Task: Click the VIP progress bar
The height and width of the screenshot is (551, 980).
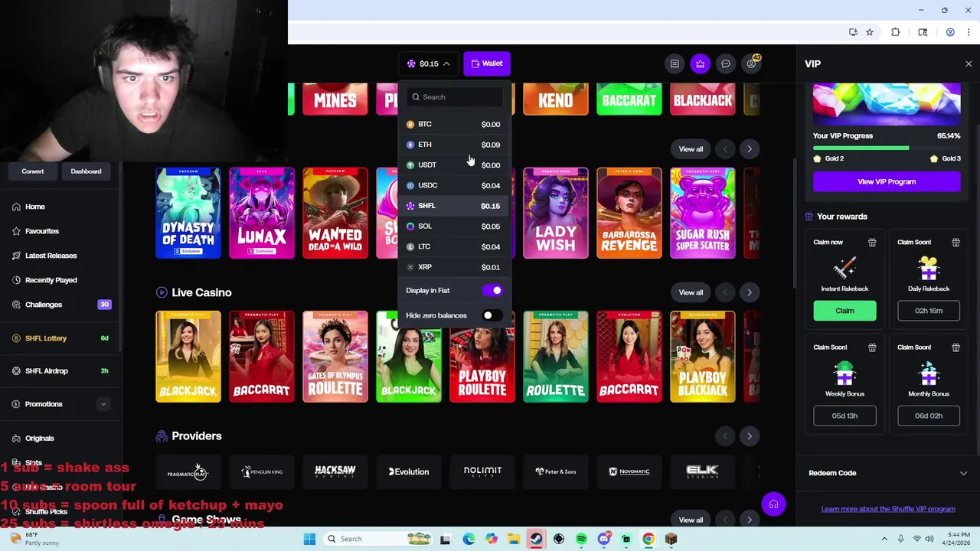Action: tap(887, 148)
